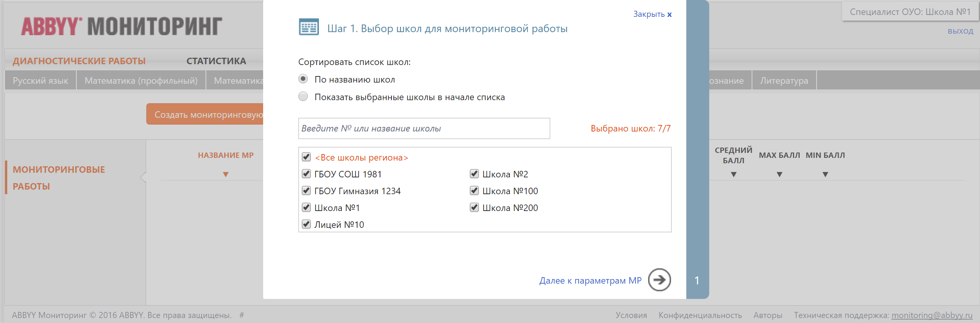
Task: Sort by Min балл arrow
Action: point(825,175)
